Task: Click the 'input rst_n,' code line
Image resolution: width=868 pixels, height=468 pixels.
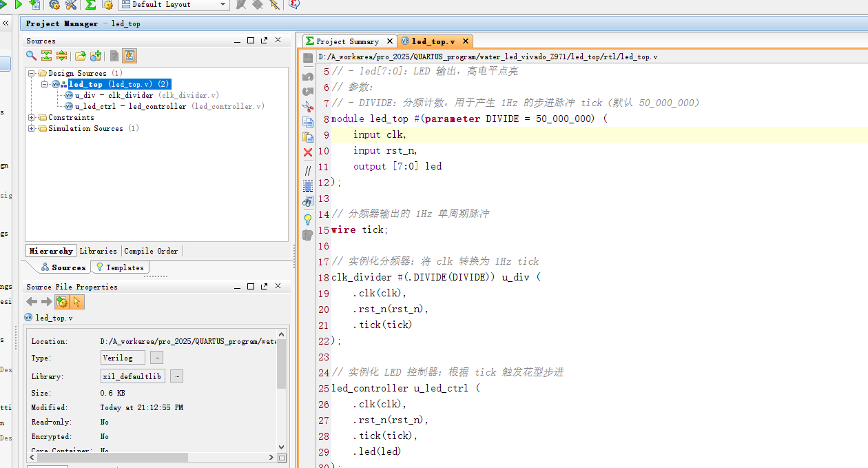Action: [385, 150]
